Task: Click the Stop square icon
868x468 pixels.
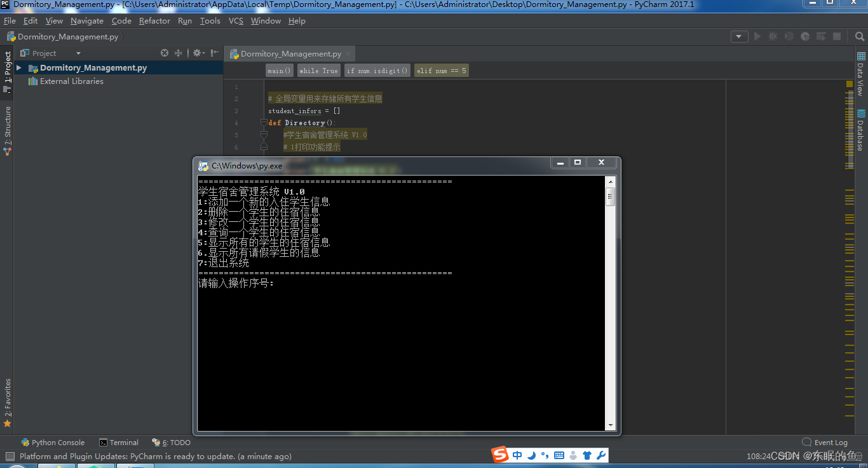Action: [x=837, y=37]
